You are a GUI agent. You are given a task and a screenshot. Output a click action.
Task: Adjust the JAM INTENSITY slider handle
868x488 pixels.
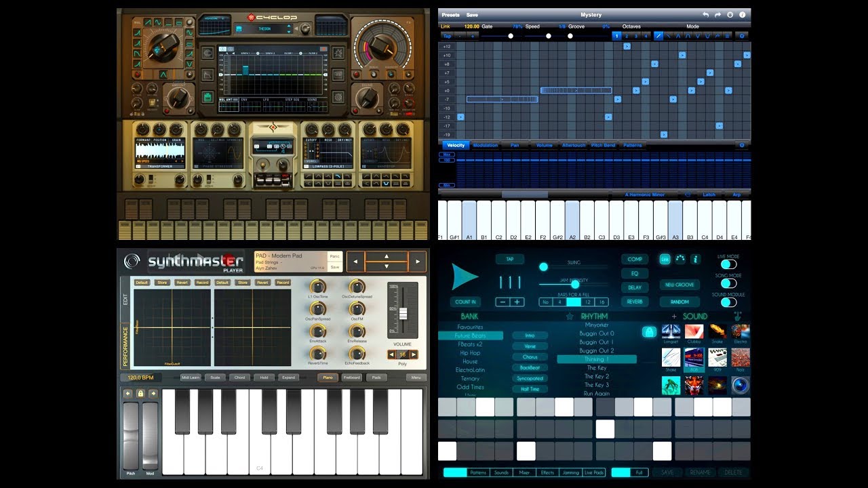coord(575,285)
